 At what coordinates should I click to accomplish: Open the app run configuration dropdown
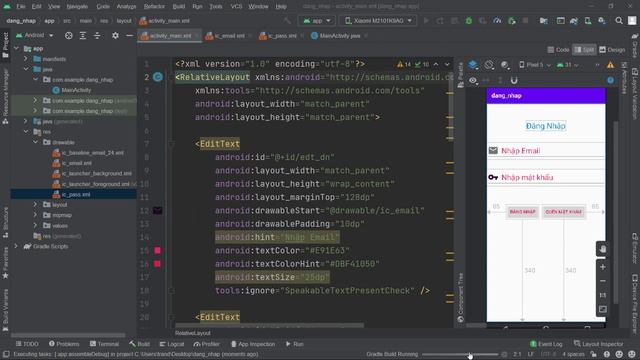coord(317,21)
